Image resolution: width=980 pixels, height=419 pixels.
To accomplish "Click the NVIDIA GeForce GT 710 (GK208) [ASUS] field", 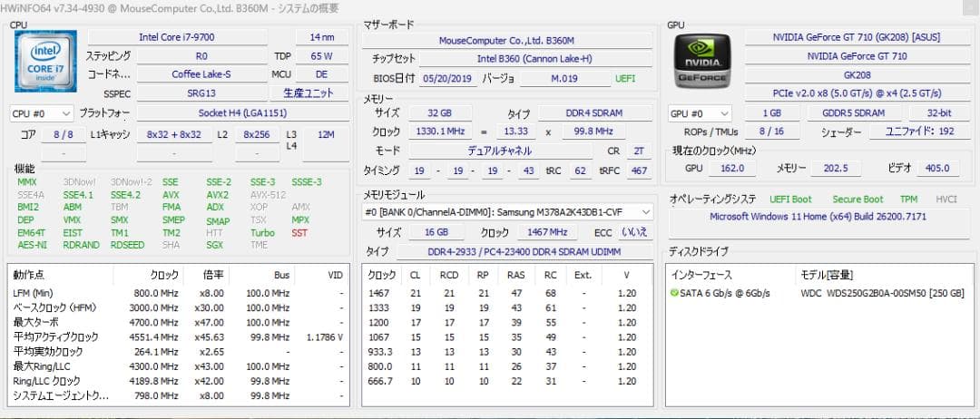I will pyautogui.click(x=857, y=37).
